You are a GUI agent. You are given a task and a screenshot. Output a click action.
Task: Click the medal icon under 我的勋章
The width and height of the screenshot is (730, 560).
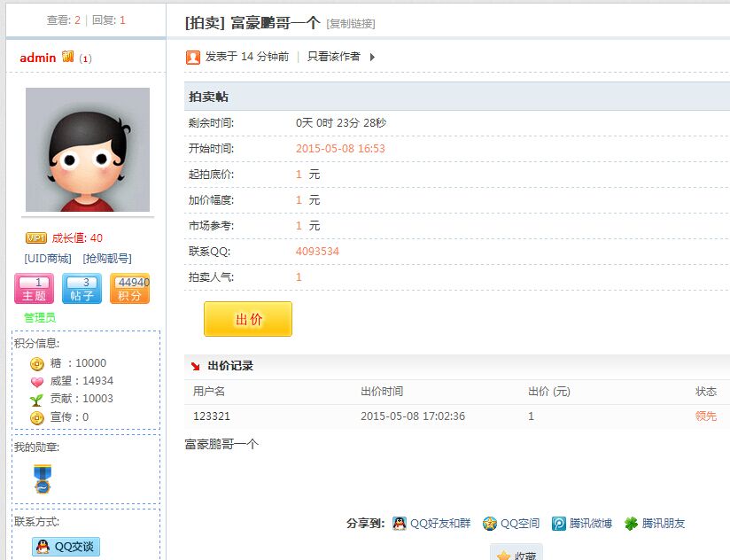point(42,479)
